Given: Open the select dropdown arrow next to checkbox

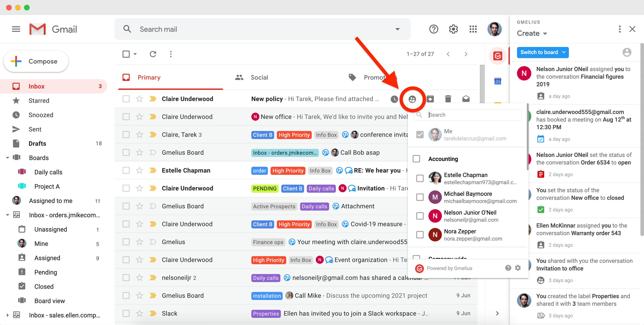Looking at the screenshot, I should tap(135, 54).
